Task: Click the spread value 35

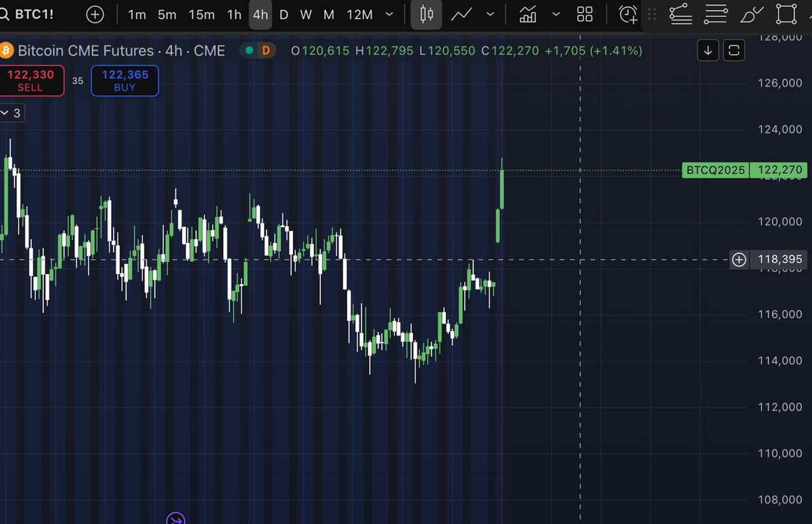Action: tap(78, 81)
